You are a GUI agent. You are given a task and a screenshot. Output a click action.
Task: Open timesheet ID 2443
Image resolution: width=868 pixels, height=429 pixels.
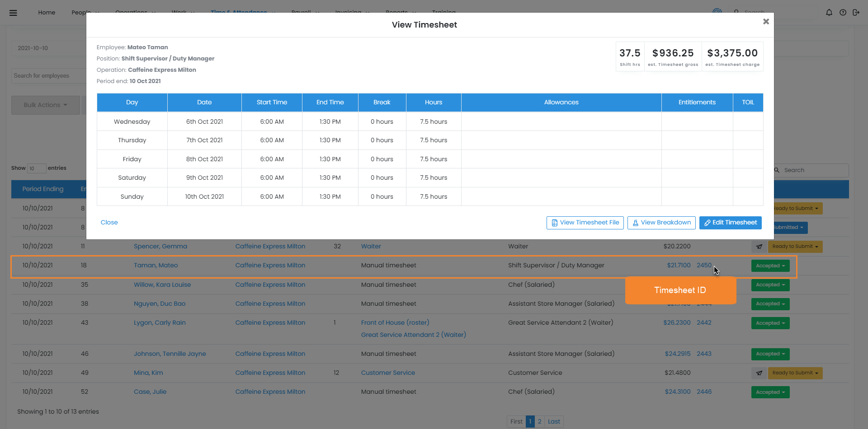(704, 354)
